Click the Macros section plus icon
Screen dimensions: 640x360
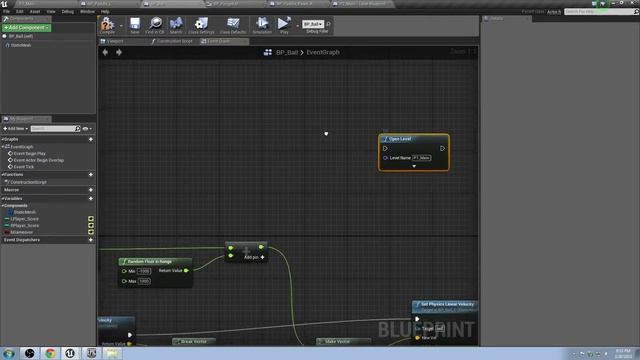coord(91,190)
